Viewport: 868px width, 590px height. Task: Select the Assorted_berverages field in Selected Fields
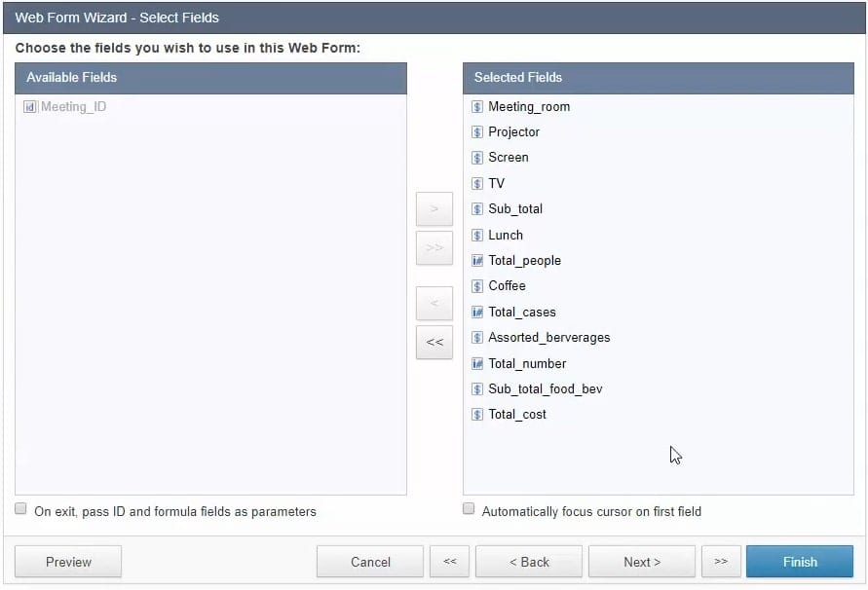(548, 338)
